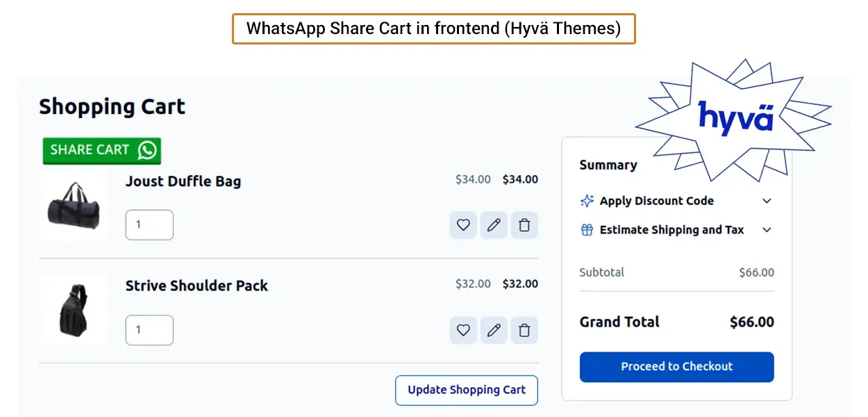Viewport: 868px width, 417px height.
Task: Remove Strive Shoulder Pack using trash icon
Action: click(x=524, y=330)
